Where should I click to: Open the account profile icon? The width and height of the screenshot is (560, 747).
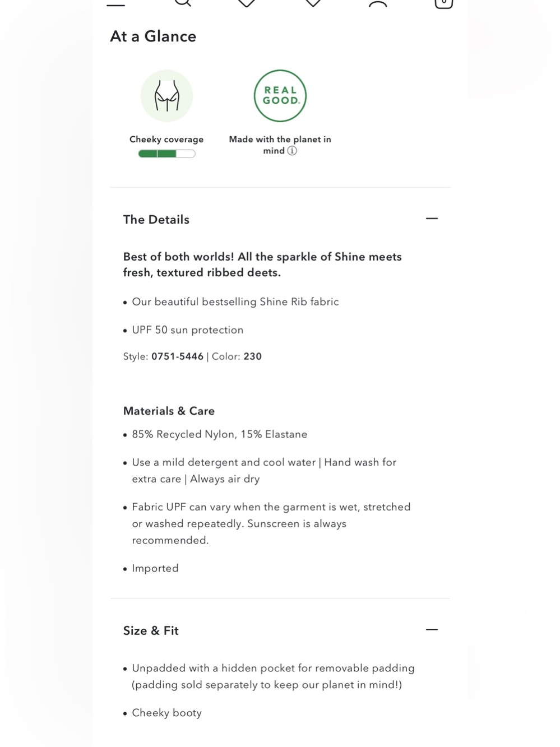point(378,3)
